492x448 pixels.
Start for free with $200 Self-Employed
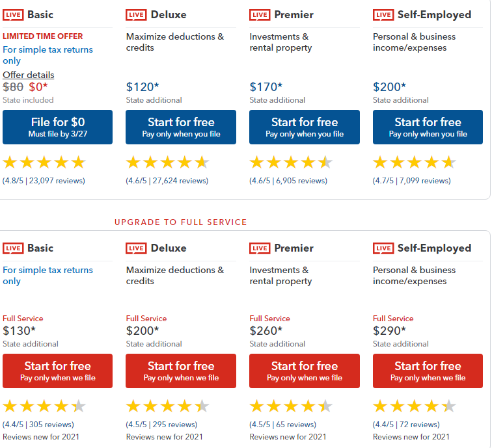428,127
